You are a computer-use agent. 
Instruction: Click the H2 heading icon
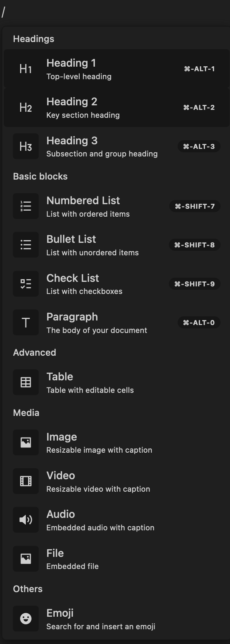coord(26,108)
